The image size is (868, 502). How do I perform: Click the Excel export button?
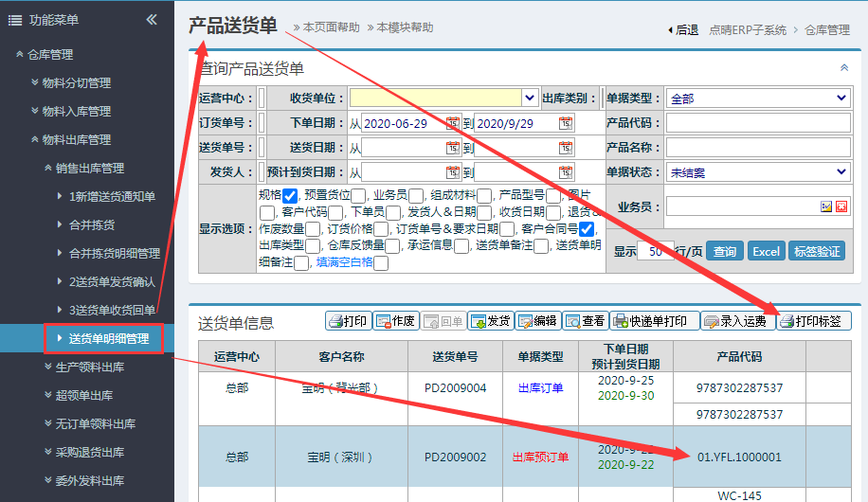point(766,251)
